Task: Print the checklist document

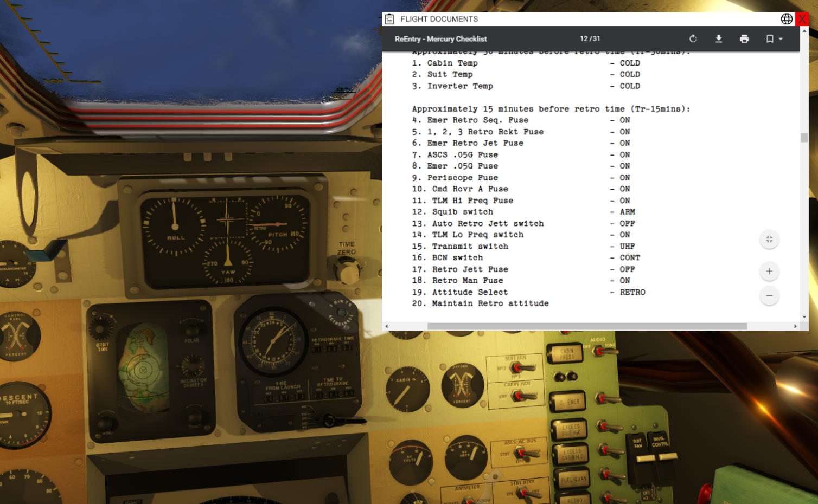Action: [744, 39]
